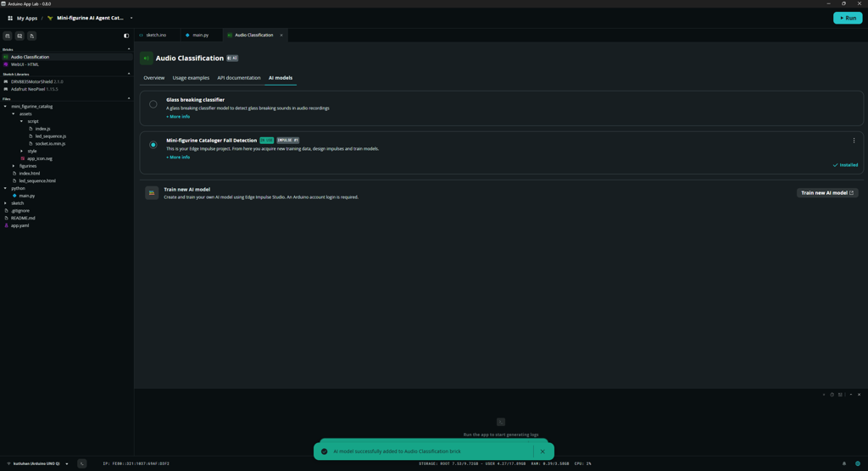The height and width of the screenshot is (471, 868).
Task: Click the Train new AI model row icon
Action: (x=152, y=192)
